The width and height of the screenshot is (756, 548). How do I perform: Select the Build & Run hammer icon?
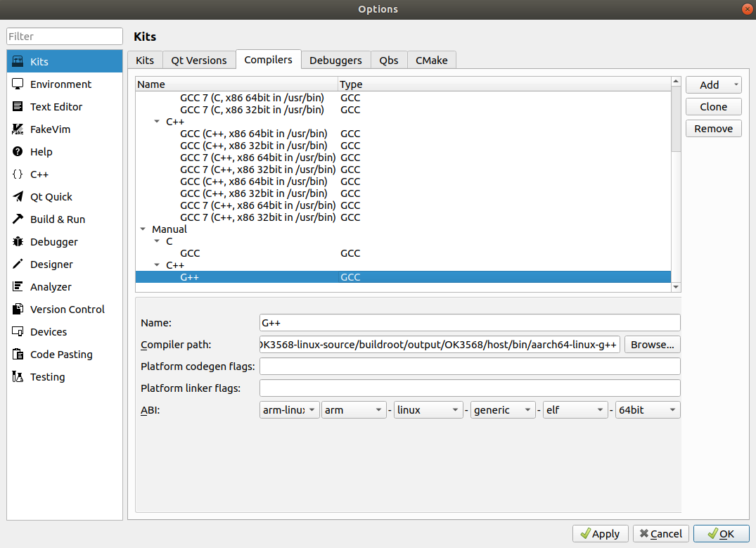coord(18,219)
